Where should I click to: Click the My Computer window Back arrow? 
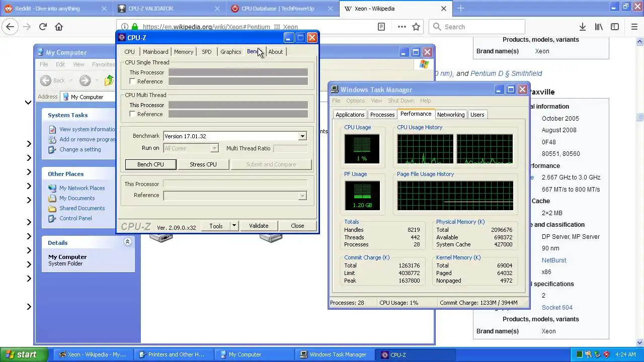[x=46, y=80]
